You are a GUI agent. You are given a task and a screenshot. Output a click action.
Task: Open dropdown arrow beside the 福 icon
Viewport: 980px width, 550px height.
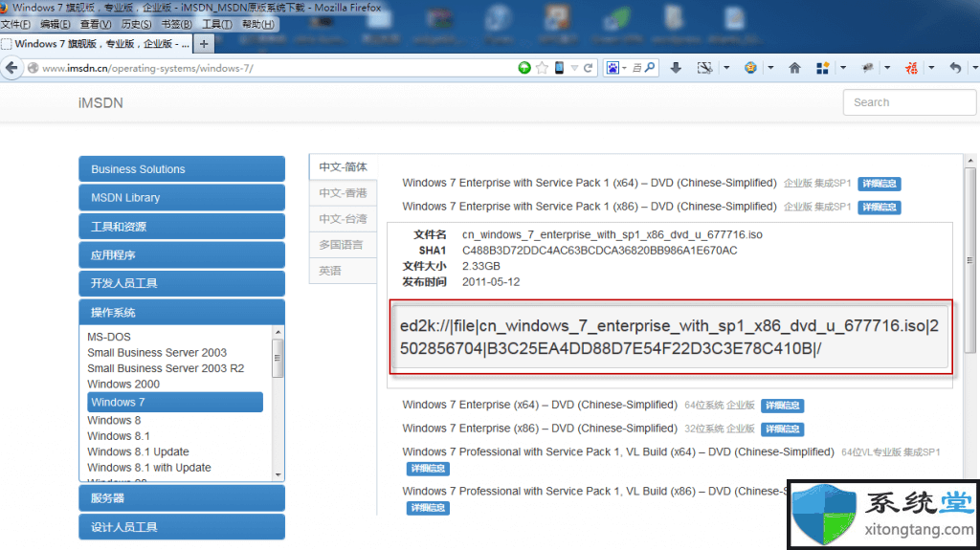coord(931,68)
